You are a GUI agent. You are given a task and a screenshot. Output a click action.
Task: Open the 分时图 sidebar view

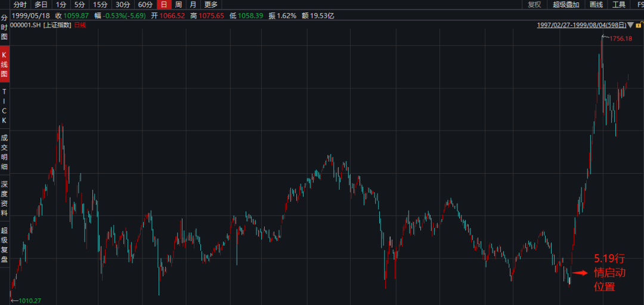(4, 27)
